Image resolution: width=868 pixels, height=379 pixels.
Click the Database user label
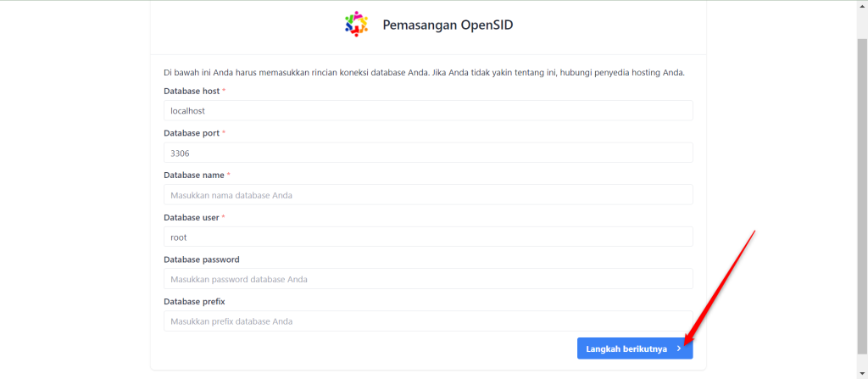point(192,217)
